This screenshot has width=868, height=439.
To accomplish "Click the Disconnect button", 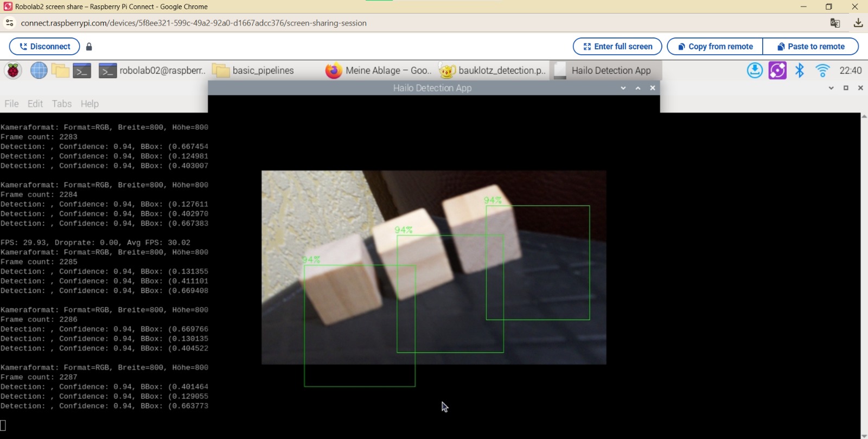I will click(44, 47).
